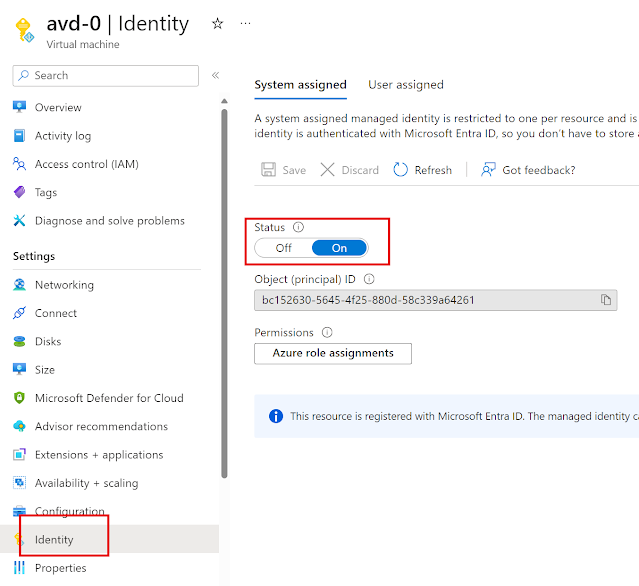Click the Status info icon
639x586 pixels.
coord(298,227)
